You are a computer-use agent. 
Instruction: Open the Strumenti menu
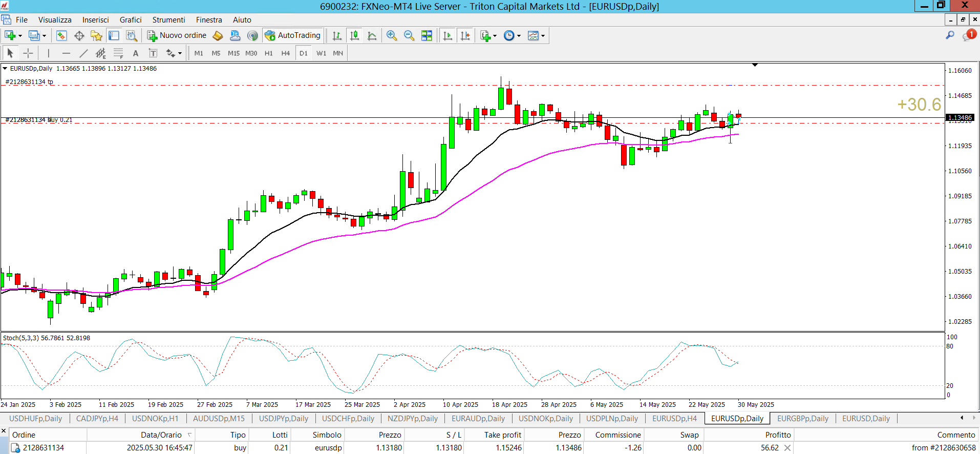point(168,19)
